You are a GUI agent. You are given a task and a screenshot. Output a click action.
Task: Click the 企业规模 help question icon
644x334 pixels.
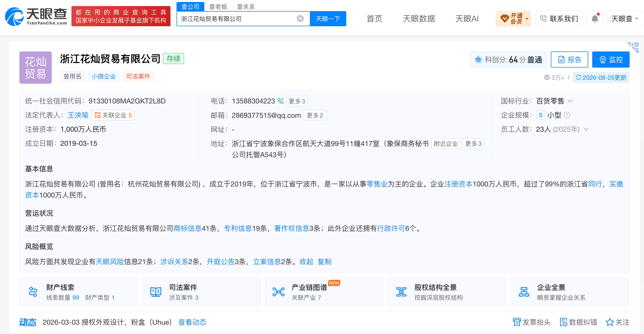click(x=567, y=115)
